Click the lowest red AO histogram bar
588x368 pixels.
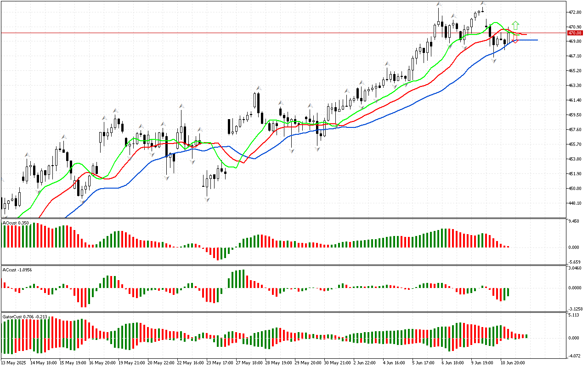(218, 254)
